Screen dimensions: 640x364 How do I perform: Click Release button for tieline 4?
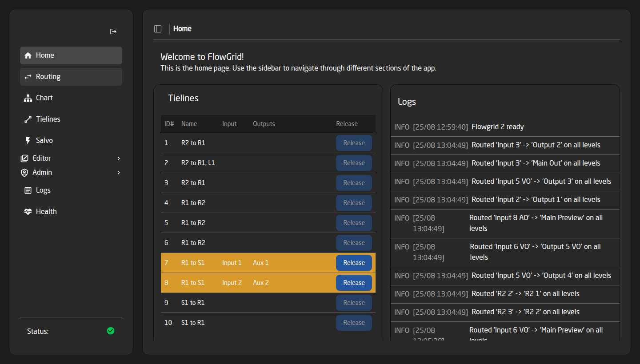pos(354,203)
